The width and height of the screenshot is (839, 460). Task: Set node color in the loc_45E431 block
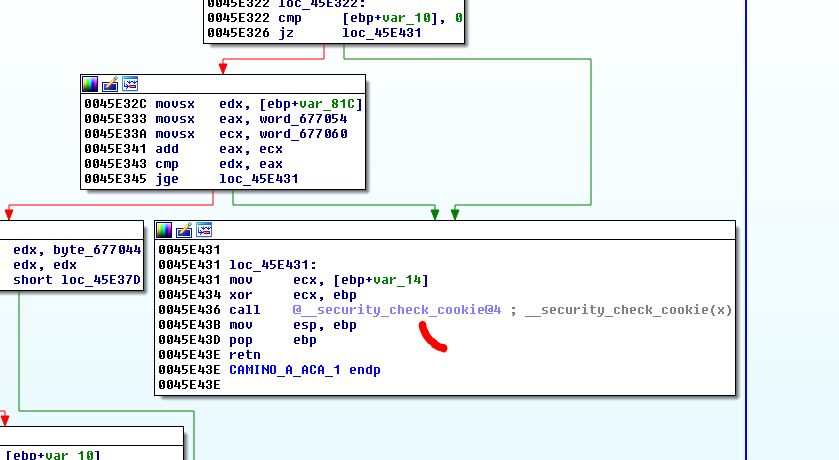coord(164,229)
